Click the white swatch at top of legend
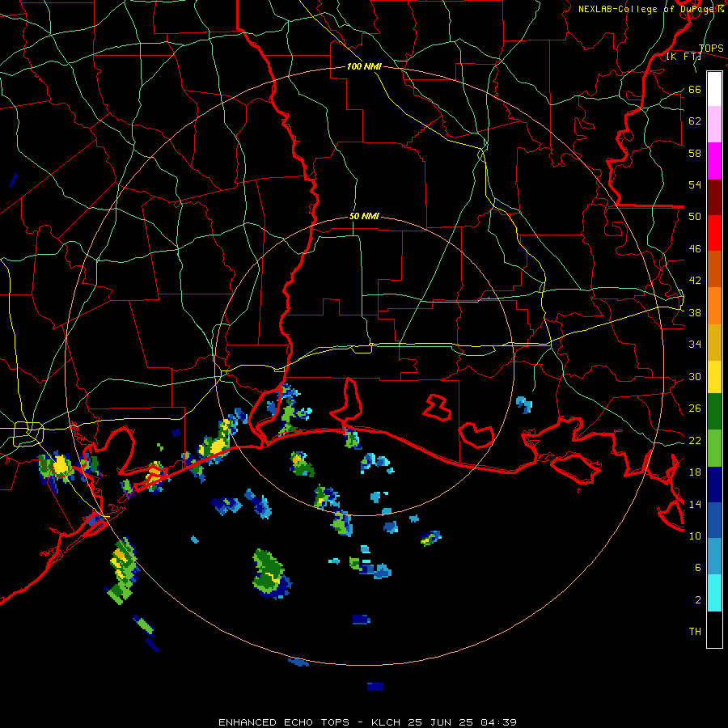 714,89
